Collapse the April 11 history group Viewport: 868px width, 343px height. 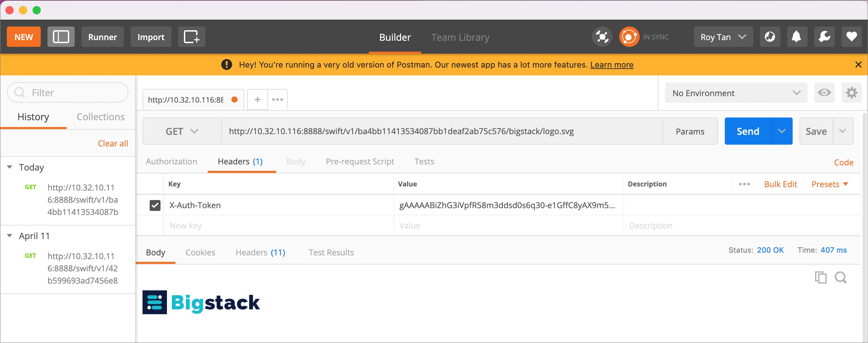(x=10, y=236)
